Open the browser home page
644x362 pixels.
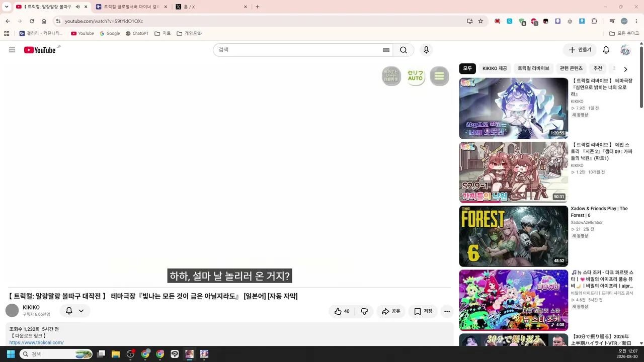click(44, 21)
